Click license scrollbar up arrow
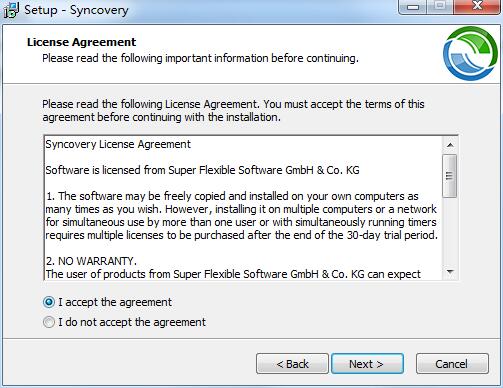Screen dimensions: 503x388 450,145
